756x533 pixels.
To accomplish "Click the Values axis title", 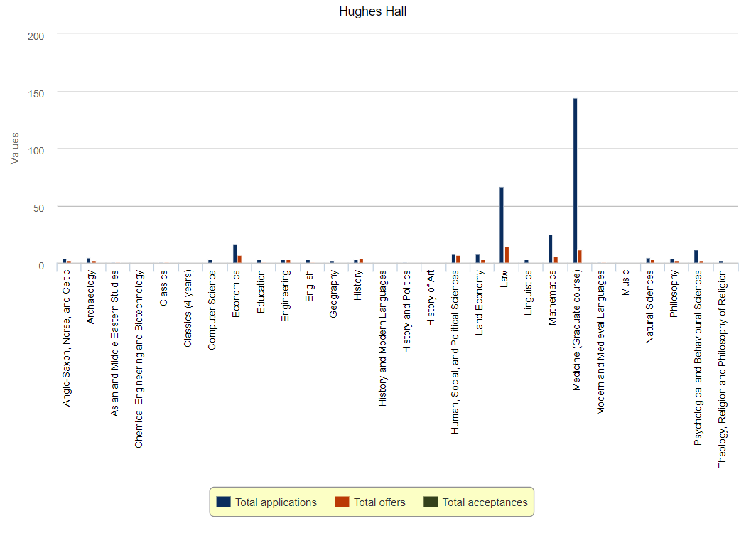I will click(15, 149).
